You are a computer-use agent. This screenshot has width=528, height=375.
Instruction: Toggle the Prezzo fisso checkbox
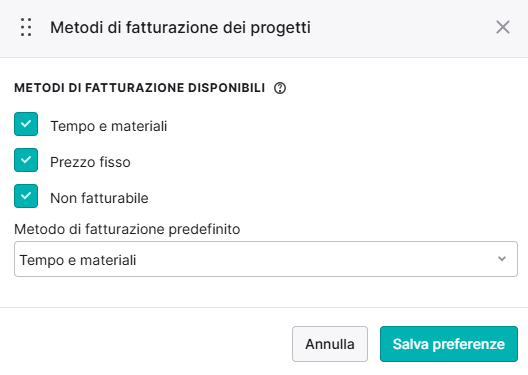tap(26, 160)
